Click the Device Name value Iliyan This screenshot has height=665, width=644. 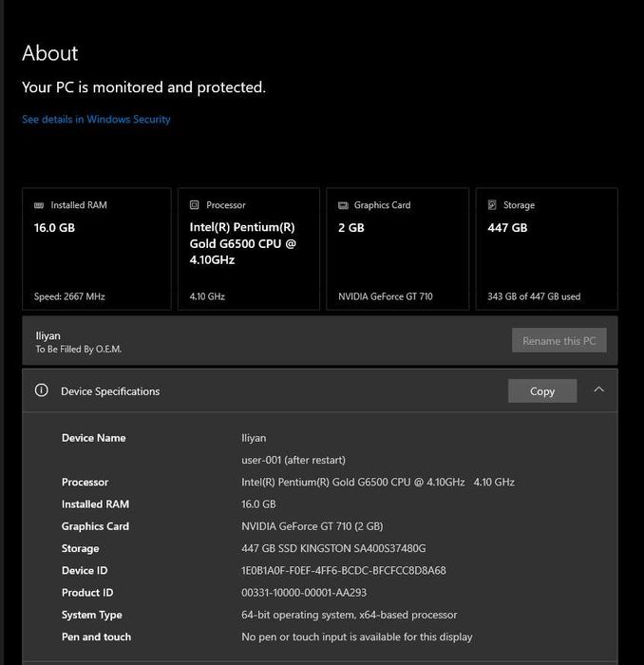(x=254, y=438)
